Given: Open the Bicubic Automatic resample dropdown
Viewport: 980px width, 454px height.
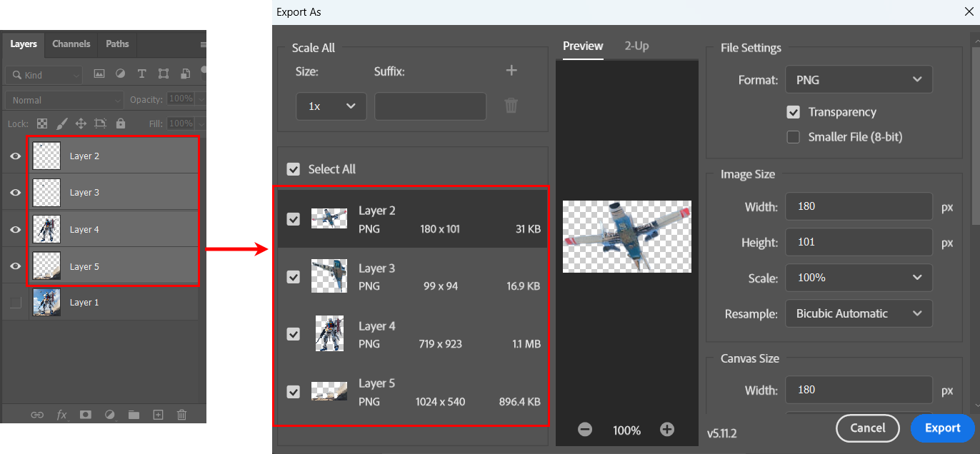Looking at the screenshot, I should tap(859, 313).
